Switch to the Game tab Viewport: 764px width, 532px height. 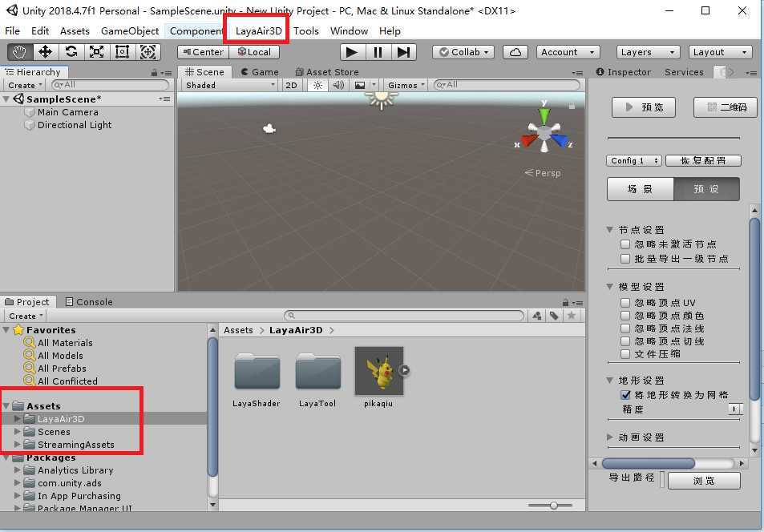(x=261, y=72)
